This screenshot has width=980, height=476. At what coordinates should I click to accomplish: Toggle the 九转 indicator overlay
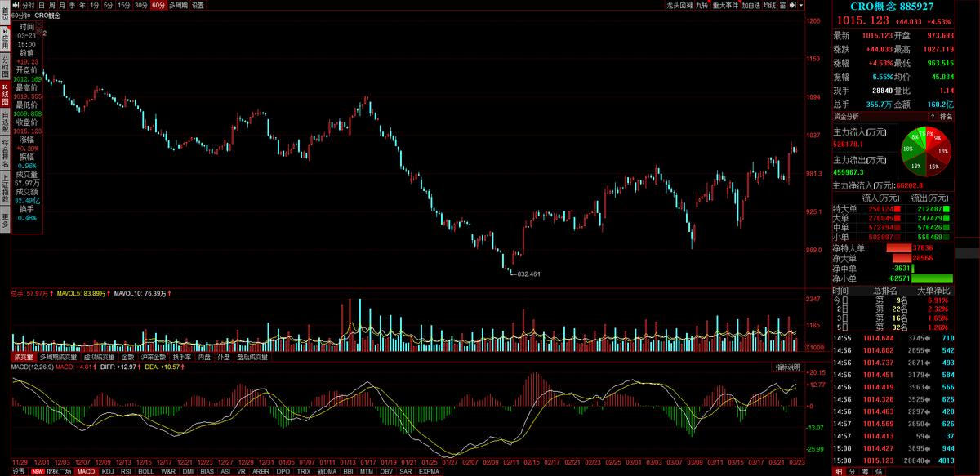[701, 5]
